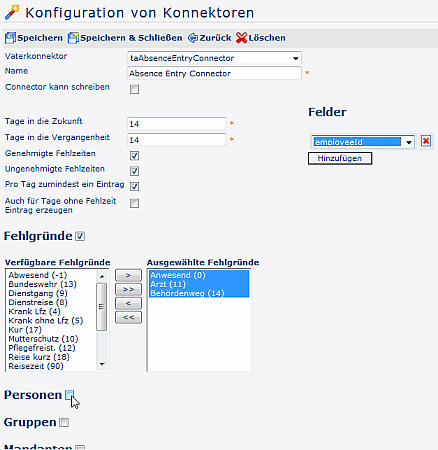The height and width of the screenshot is (450, 438).
Task: Click the Zurück back arrow icon
Action: coord(193,38)
